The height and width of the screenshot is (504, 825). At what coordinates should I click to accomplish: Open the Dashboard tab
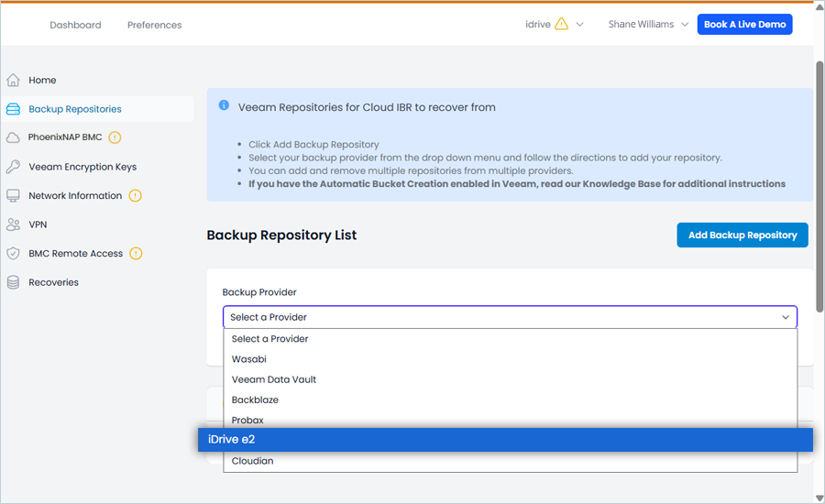(75, 25)
